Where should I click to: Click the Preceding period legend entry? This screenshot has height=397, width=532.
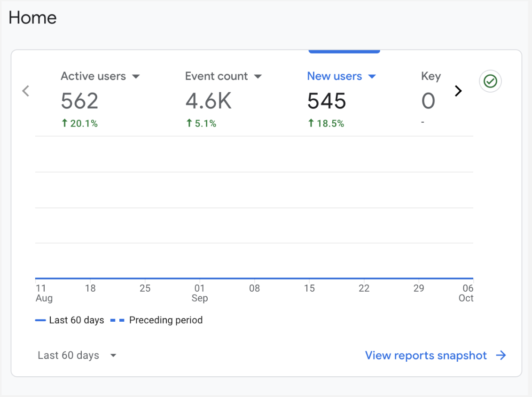156,320
